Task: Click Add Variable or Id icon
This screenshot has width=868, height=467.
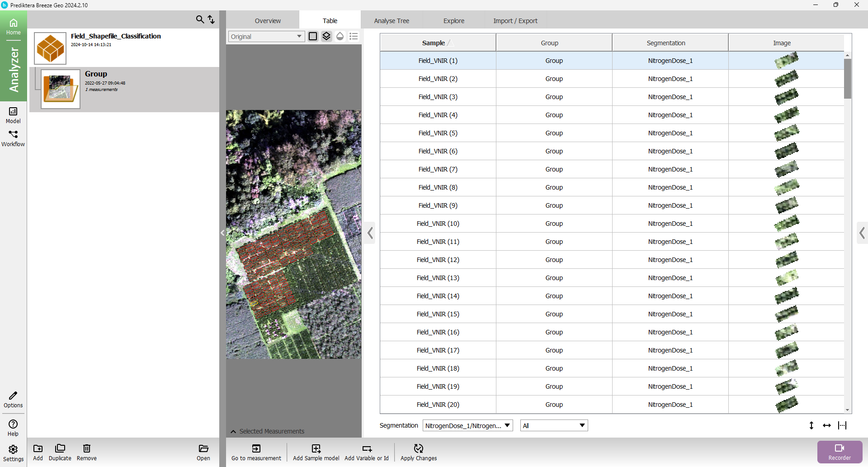Action: point(367,448)
